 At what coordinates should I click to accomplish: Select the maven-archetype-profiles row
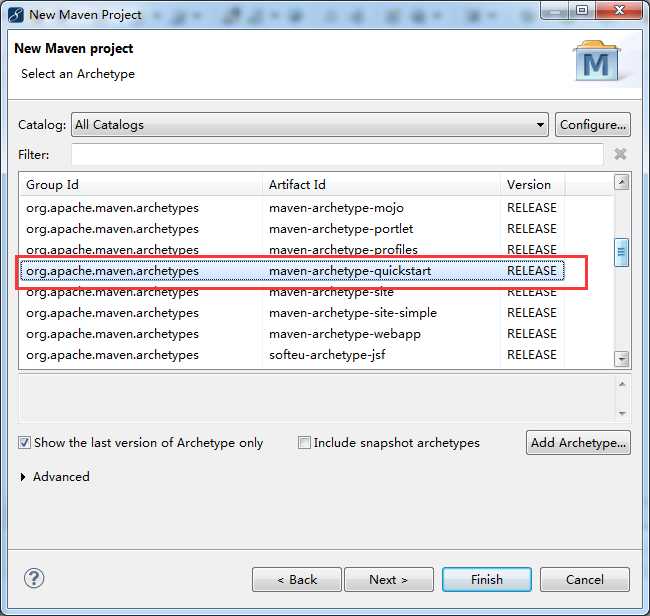coord(292,250)
